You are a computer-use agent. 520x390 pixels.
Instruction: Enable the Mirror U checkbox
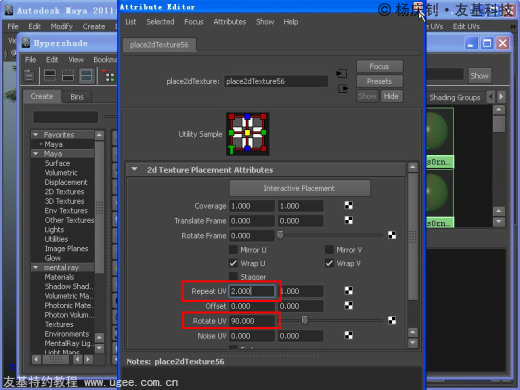[233, 249]
